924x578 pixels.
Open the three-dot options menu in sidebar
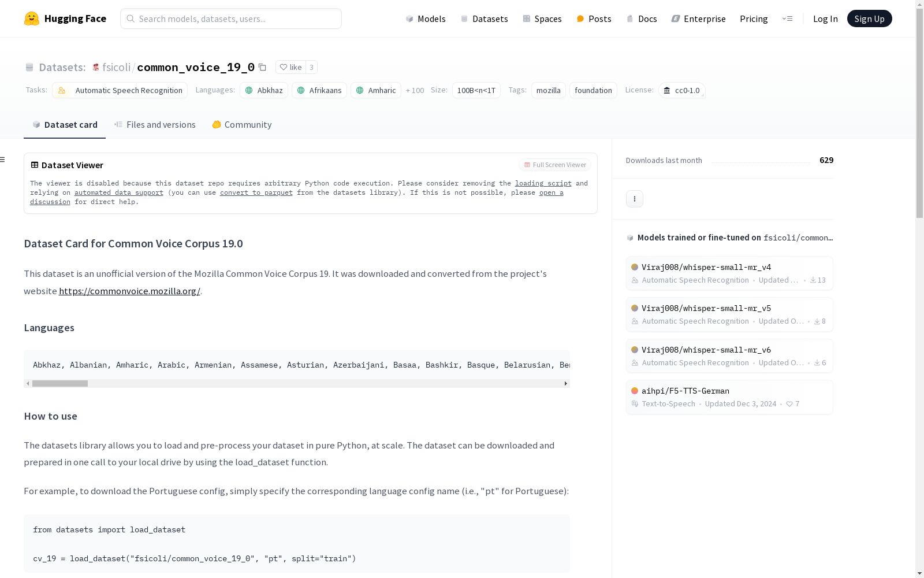pos(635,199)
